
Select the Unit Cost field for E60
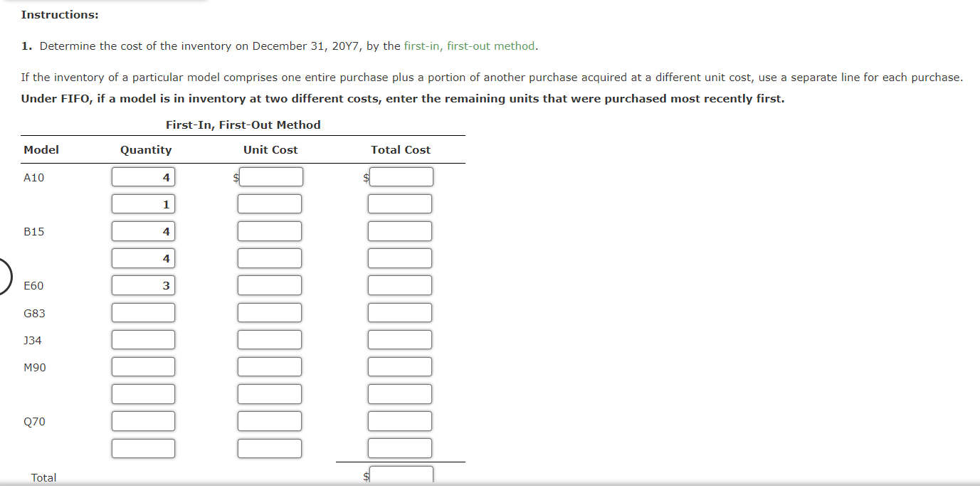(270, 285)
